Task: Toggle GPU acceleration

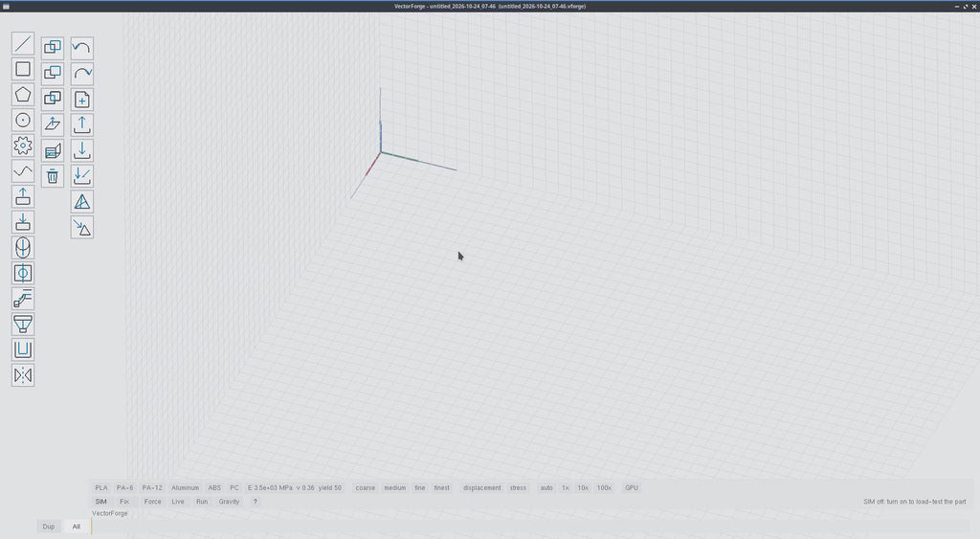Action: pyautogui.click(x=632, y=487)
